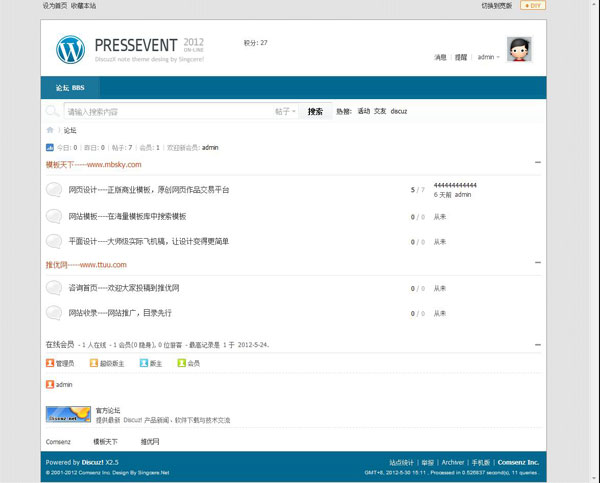
Task: Click the orange admin user icon
Action: (x=50, y=384)
